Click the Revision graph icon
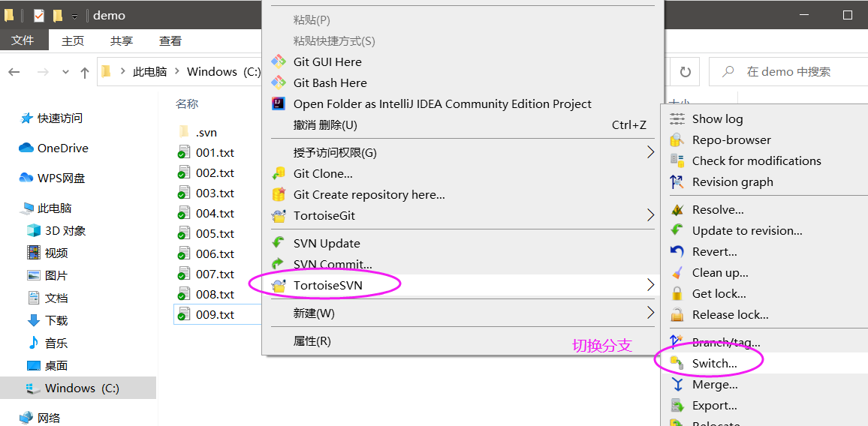The width and height of the screenshot is (868, 426). click(x=677, y=181)
